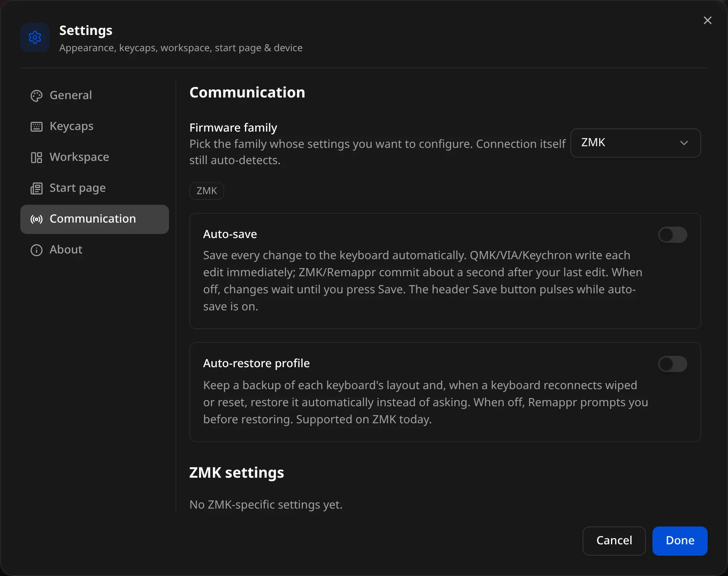Close the Settings dialog with X
728x576 pixels.
point(707,20)
